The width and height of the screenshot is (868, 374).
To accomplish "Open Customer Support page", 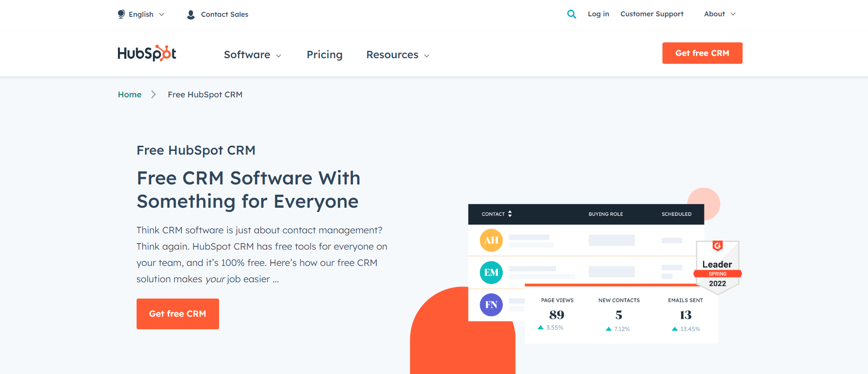I will 652,14.
